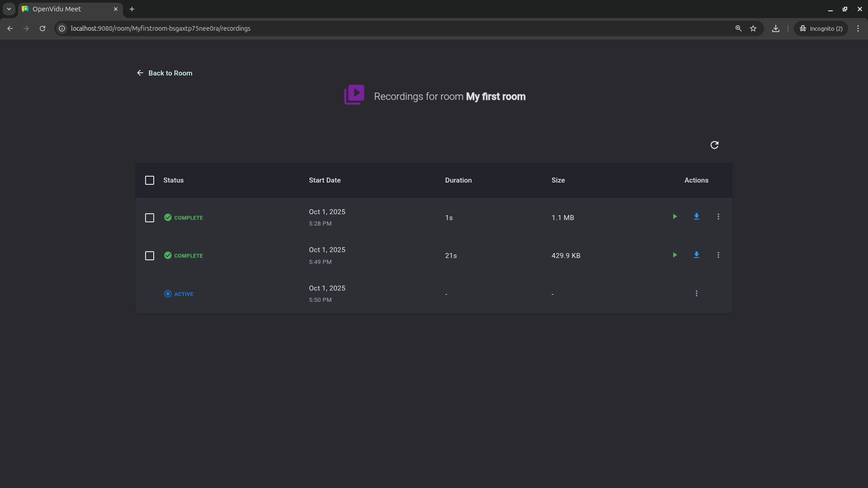Open the browser zoom magnifier icon
The height and width of the screenshot is (488, 868).
pos(738,28)
